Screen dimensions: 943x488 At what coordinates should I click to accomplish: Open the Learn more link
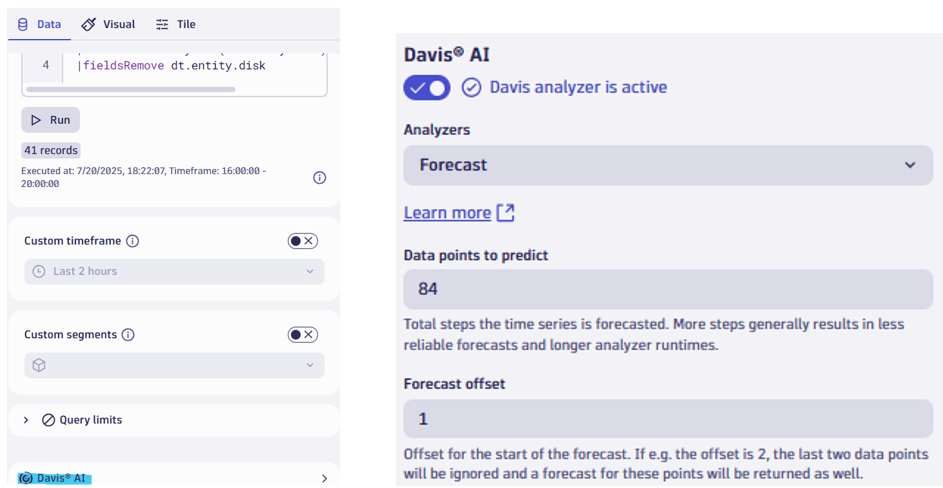447,213
